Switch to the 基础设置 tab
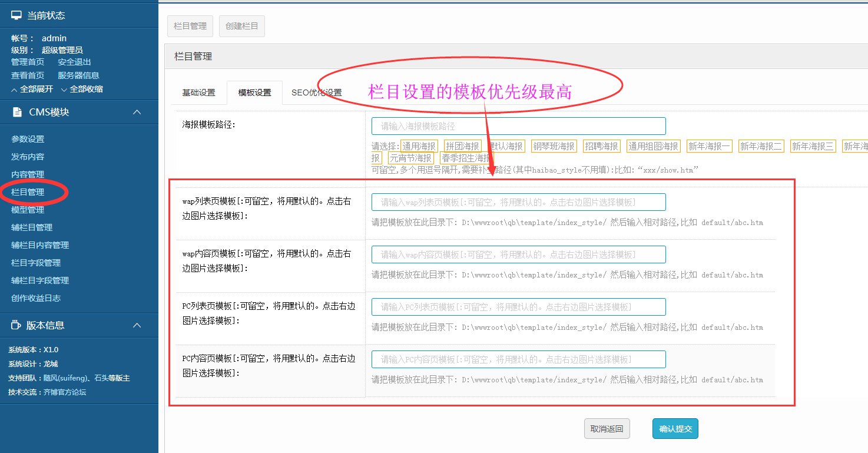This screenshot has height=453, width=868. 198,92
